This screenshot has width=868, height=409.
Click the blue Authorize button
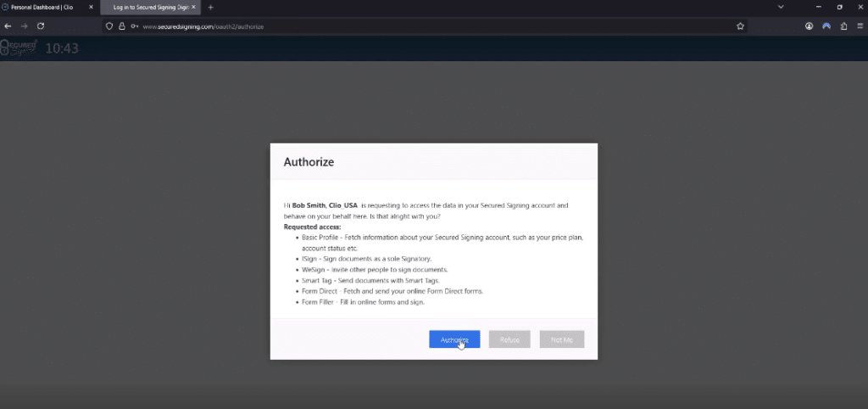[x=454, y=339]
